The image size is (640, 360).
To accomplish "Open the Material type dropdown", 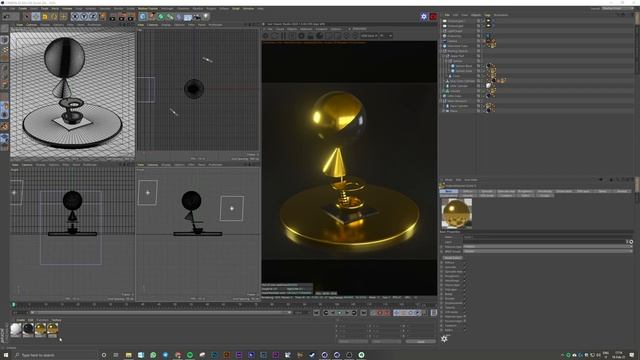I will (x=548, y=247).
